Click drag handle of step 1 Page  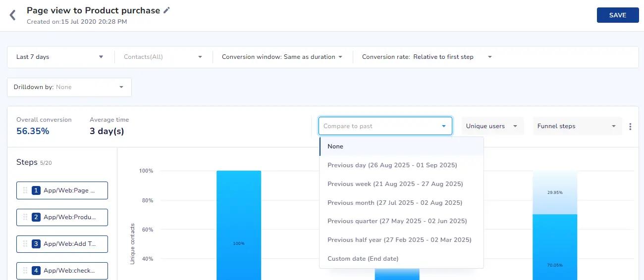pos(25,190)
